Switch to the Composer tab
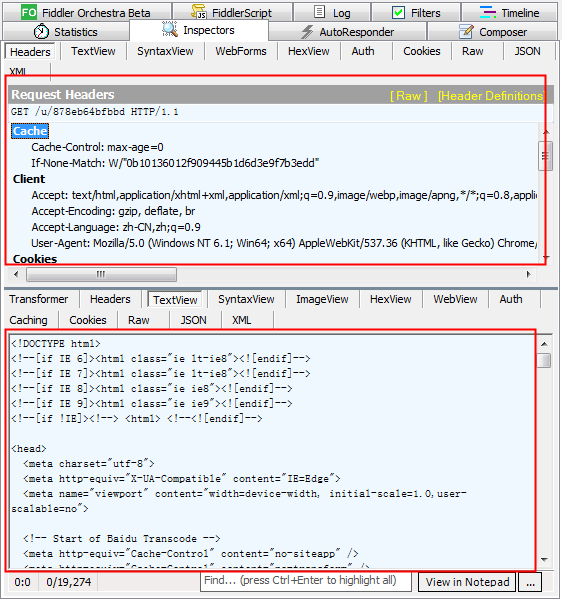562x600 pixels. coord(492,32)
